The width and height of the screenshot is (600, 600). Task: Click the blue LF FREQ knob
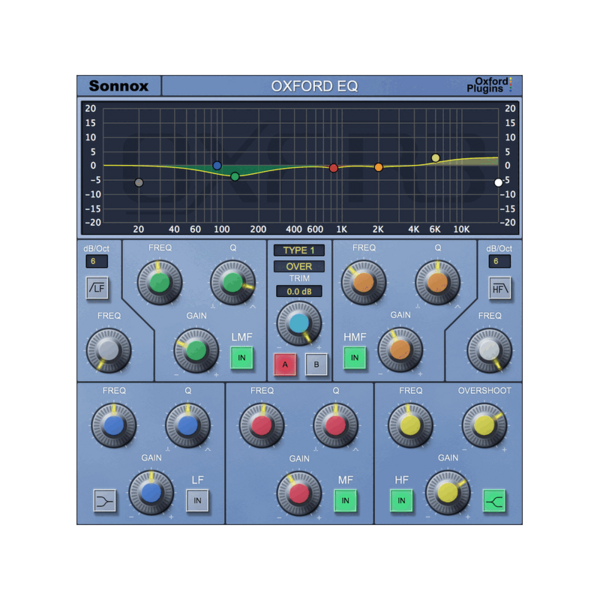pos(114,426)
